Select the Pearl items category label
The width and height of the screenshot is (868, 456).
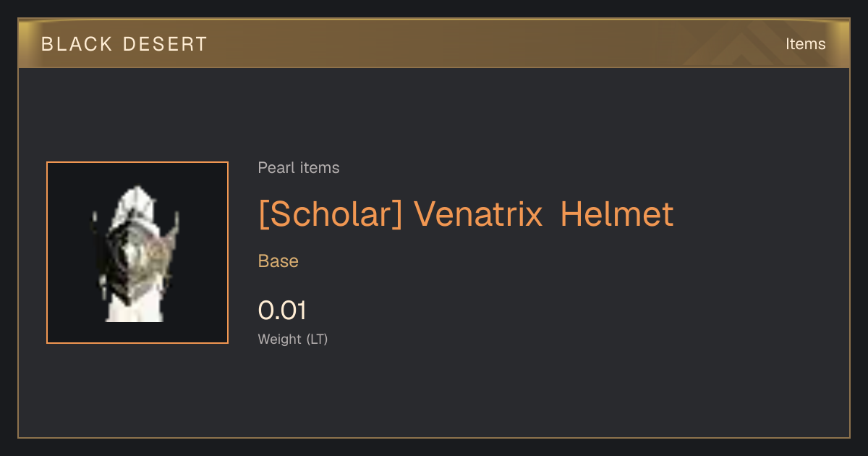[x=299, y=168]
